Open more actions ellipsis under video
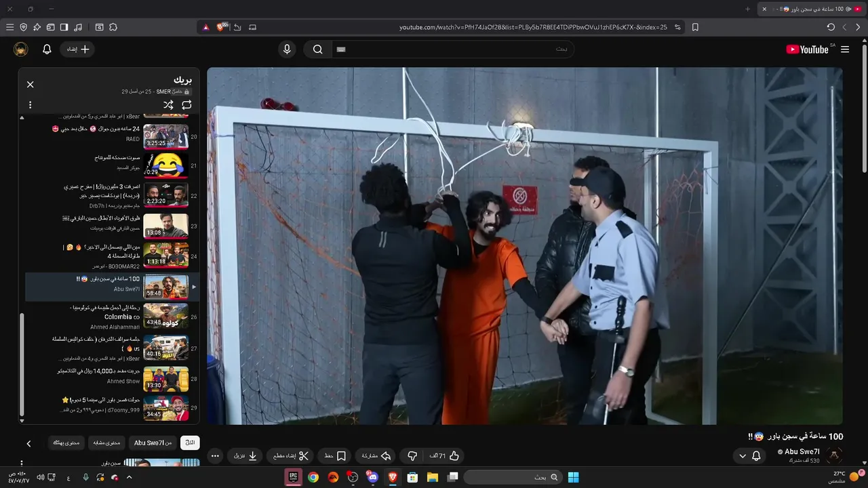Image resolution: width=868 pixels, height=488 pixels. tap(215, 456)
